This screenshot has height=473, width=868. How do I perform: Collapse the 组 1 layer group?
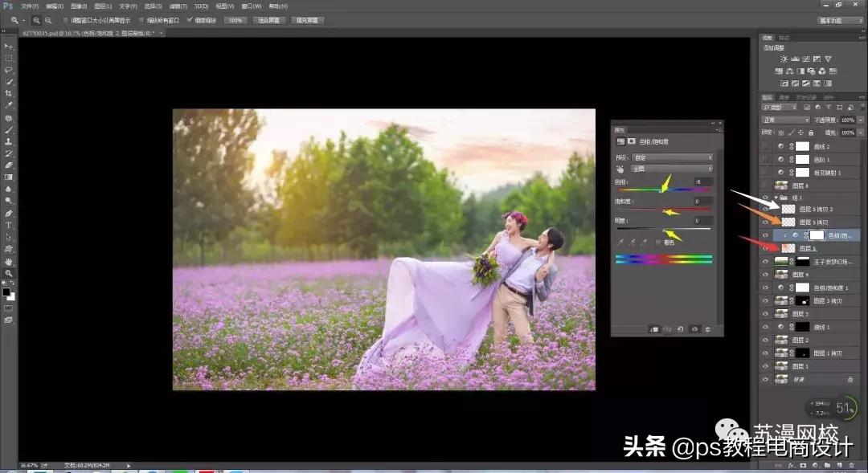[776, 198]
